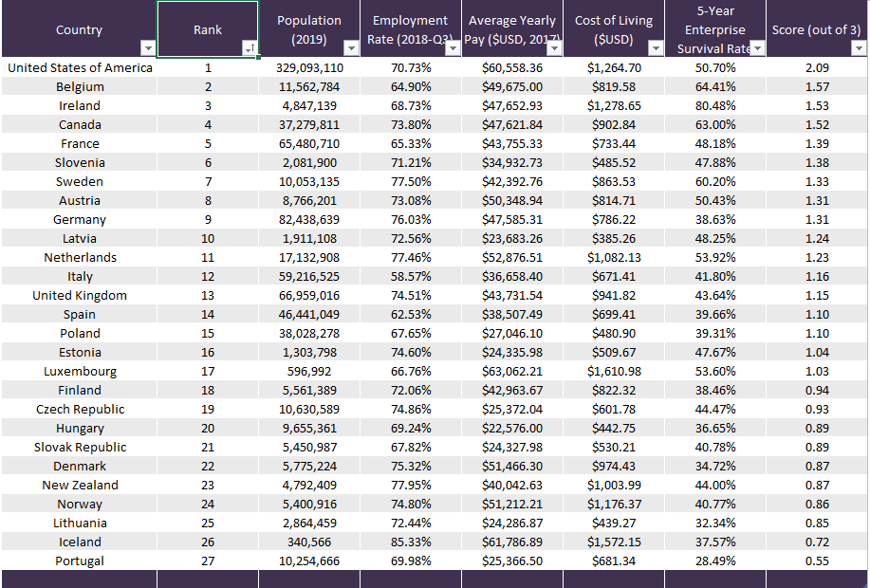Expand the 5-Year Enterprise Survival Rate filter

pyautogui.click(x=756, y=48)
